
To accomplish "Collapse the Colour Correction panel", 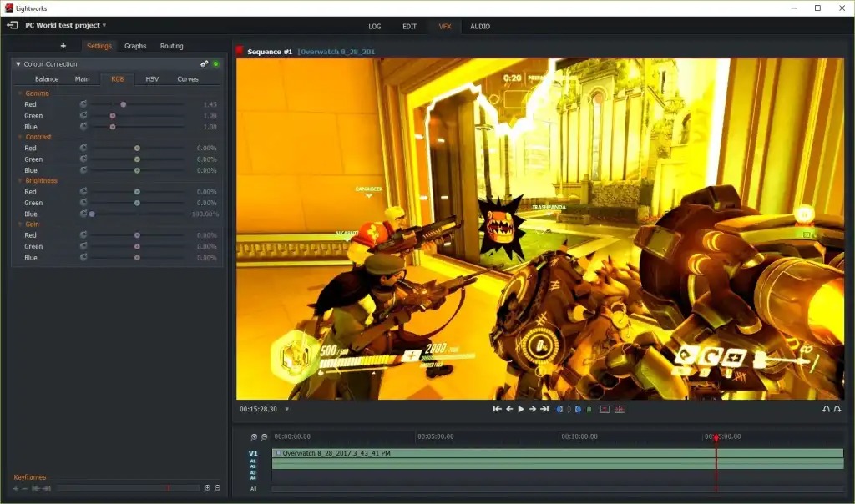I will tap(18, 64).
